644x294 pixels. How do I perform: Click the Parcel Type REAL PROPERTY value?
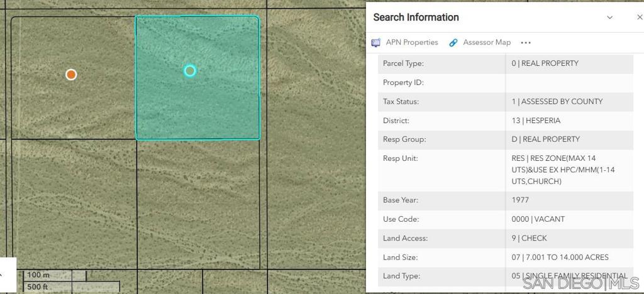coord(545,63)
